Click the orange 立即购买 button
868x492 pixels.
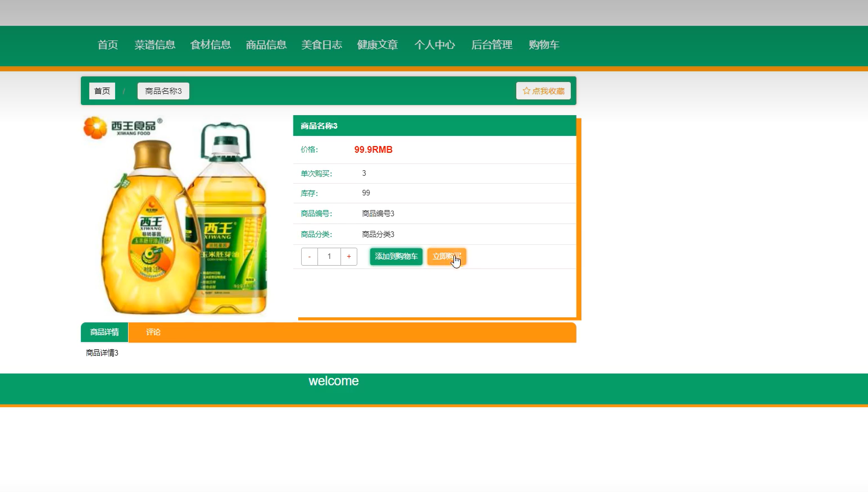tap(447, 257)
